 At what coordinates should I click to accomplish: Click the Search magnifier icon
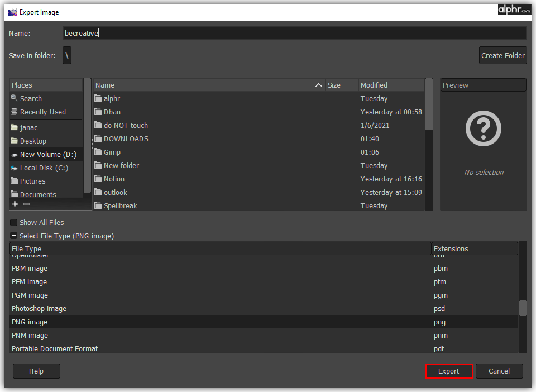14,98
